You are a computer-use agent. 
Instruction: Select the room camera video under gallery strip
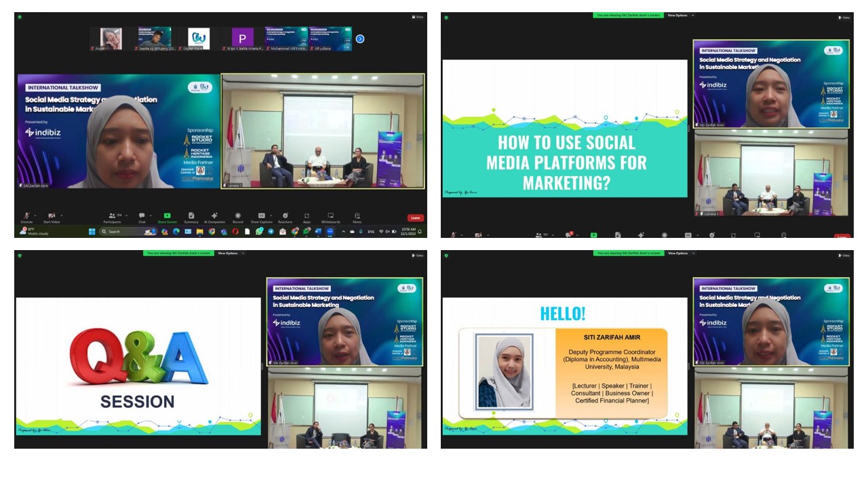[x=323, y=131]
